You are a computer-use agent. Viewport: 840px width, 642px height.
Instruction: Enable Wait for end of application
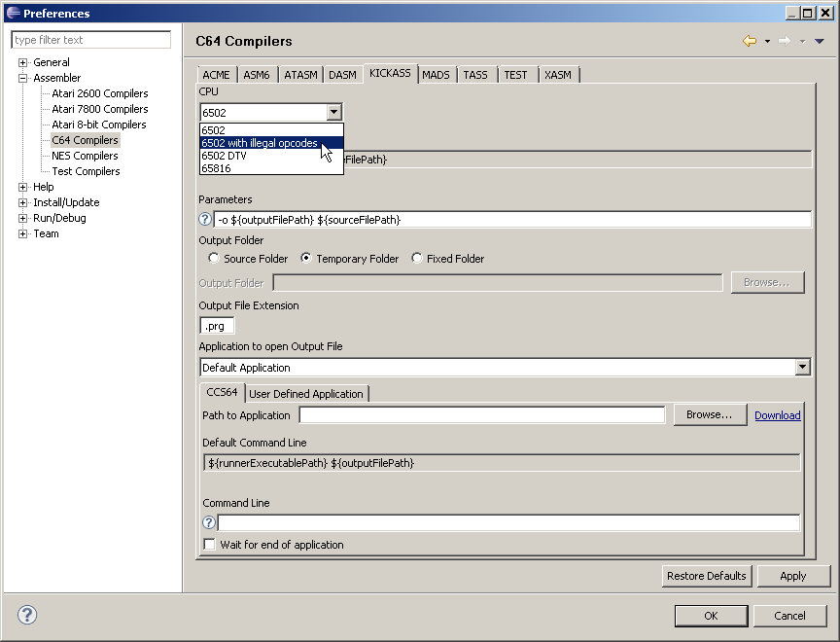[x=209, y=545]
